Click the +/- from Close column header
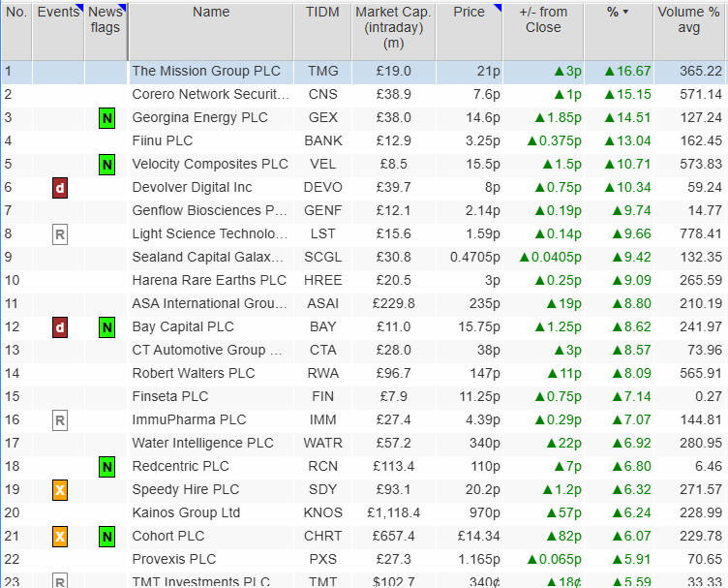The height and width of the screenshot is (588, 728). tap(543, 32)
